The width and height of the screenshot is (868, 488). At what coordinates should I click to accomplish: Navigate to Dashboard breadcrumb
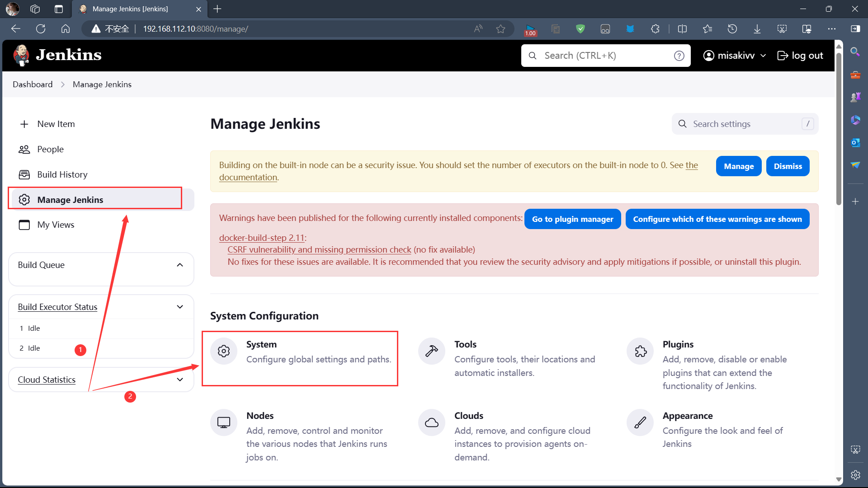(x=32, y=84)
